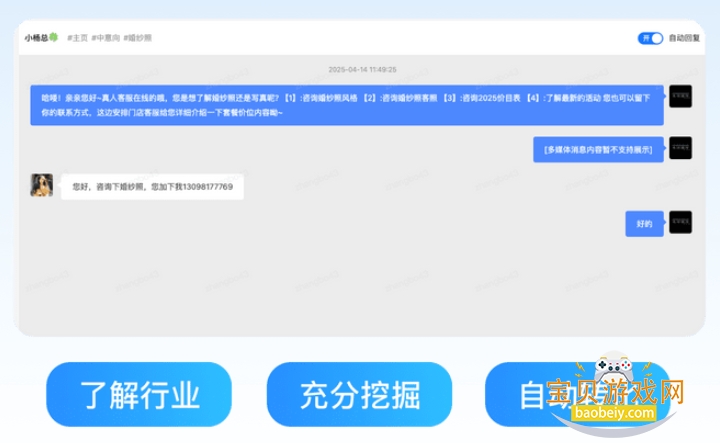Click the 了解行业 button
The image size is (720, 443).
pyautogui.click(x=139, y=395)
